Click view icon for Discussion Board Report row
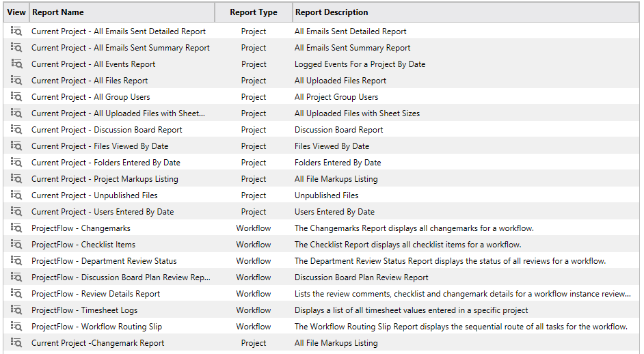The image size is (644, 354). [x=16, y=130]
